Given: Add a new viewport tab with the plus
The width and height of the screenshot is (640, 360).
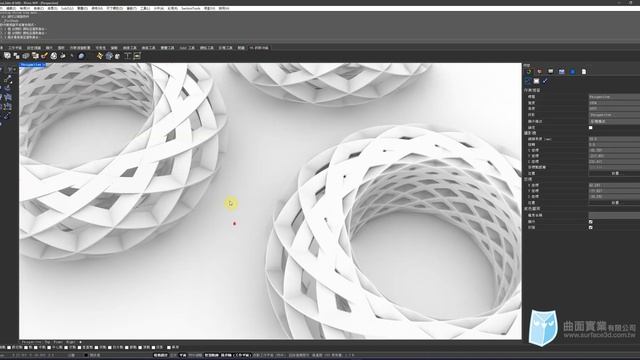Looking at the screenshot, I should point(80,342).
